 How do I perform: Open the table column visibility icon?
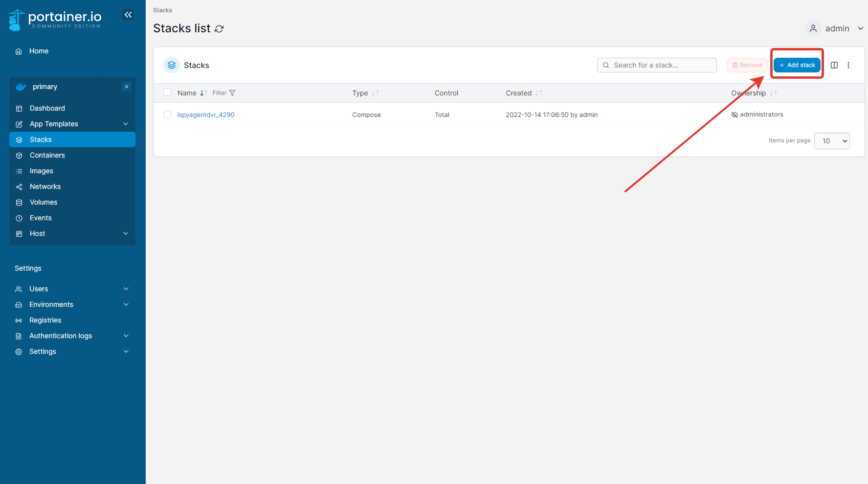coord(834,65)
